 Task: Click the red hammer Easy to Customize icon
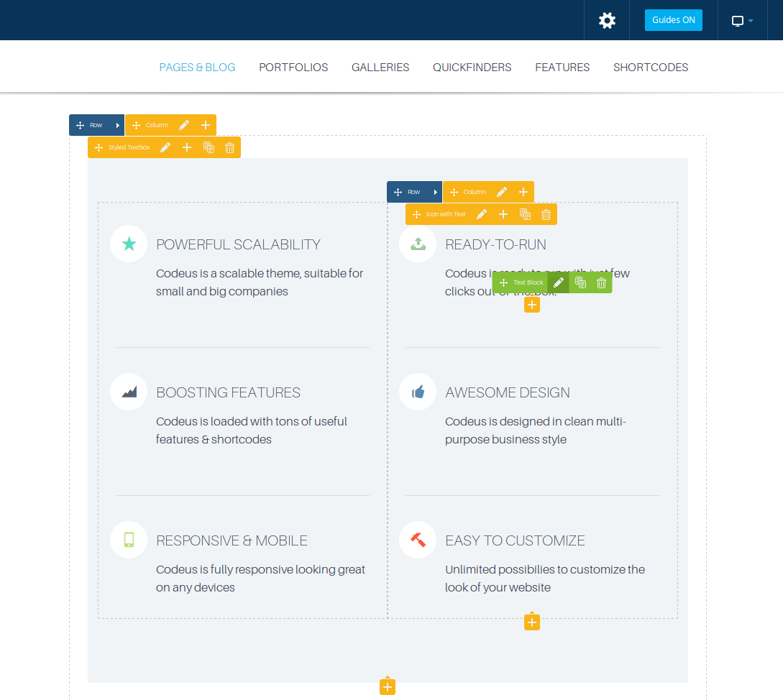418,540
